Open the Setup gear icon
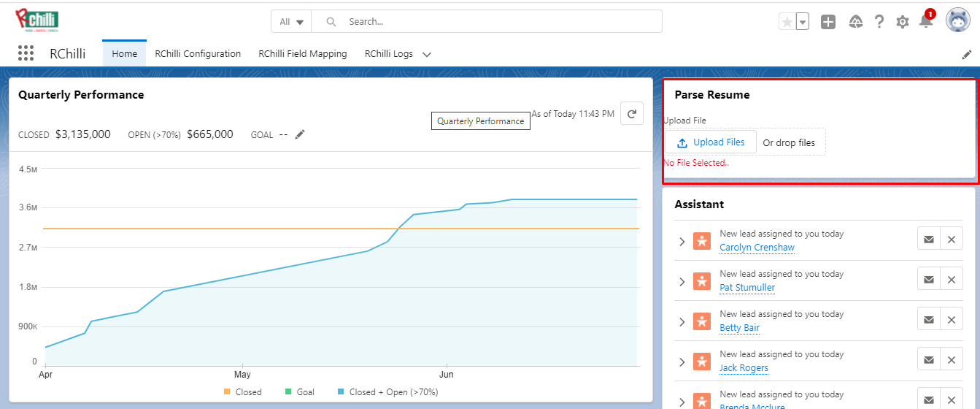Image resolution: width=980 pixels, height=409 pixels. (x=903, y=22)
